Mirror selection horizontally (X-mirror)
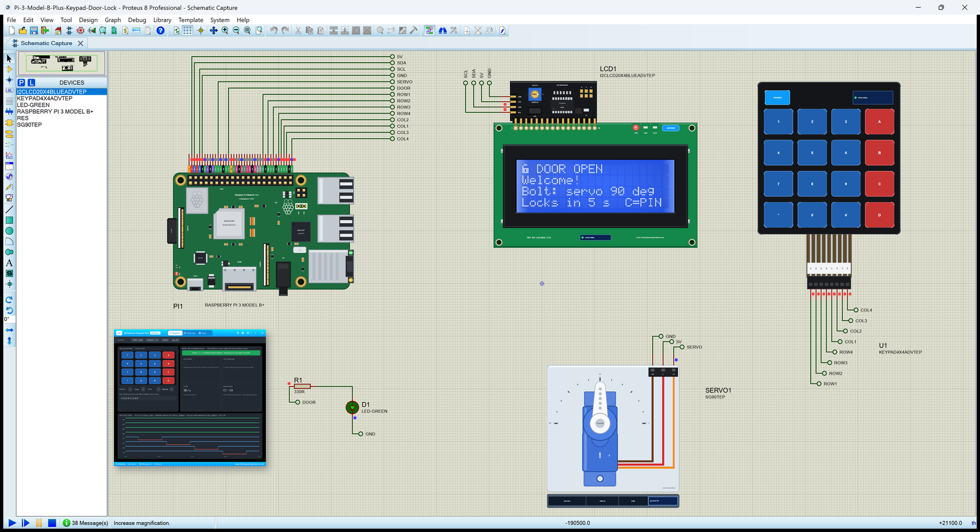The image size is (980, 532). point(9,330)
